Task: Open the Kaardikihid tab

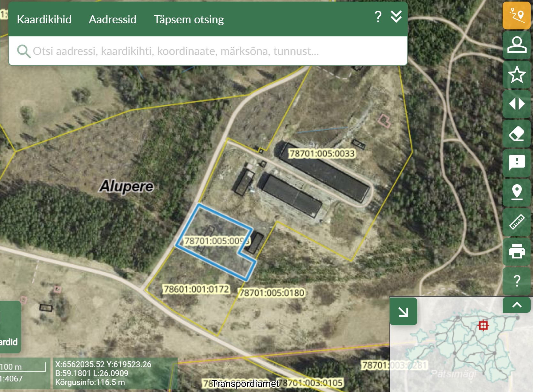Action: coord(44,19)
